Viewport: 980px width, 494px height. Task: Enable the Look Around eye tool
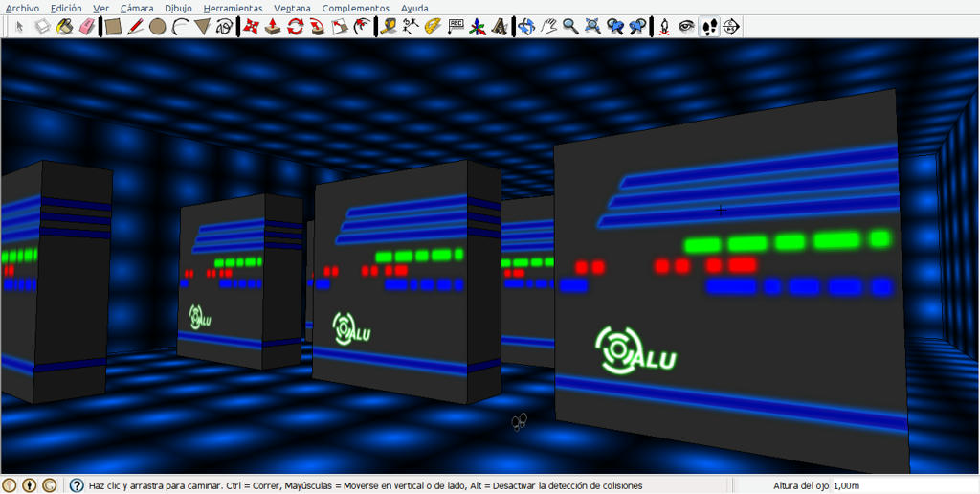click(687, 26)
